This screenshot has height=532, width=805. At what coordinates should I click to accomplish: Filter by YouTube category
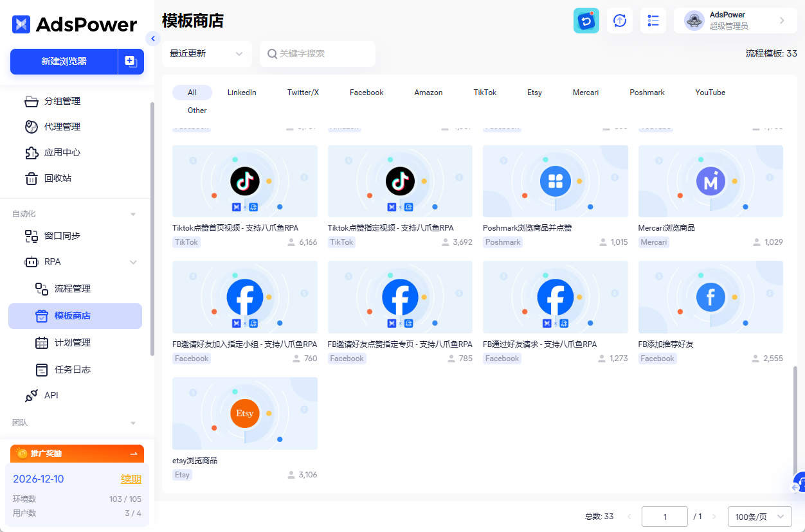tap(710, 93)
